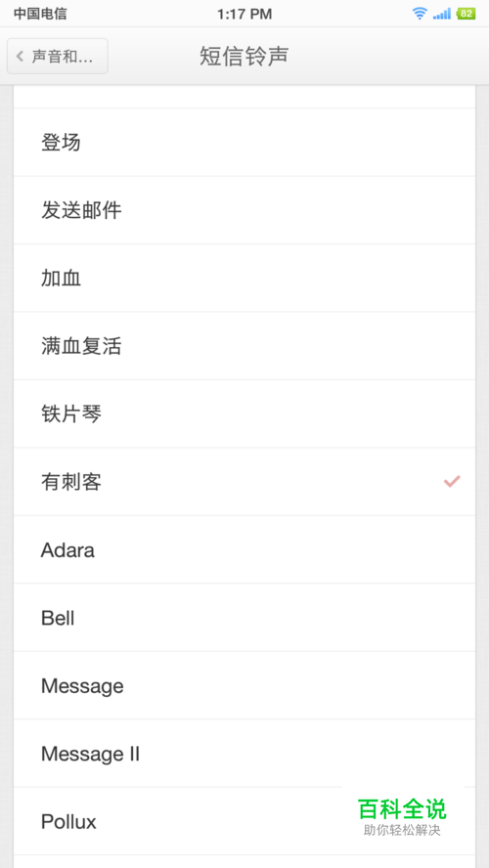Pick the Adara ringtone

pos(244,549)
